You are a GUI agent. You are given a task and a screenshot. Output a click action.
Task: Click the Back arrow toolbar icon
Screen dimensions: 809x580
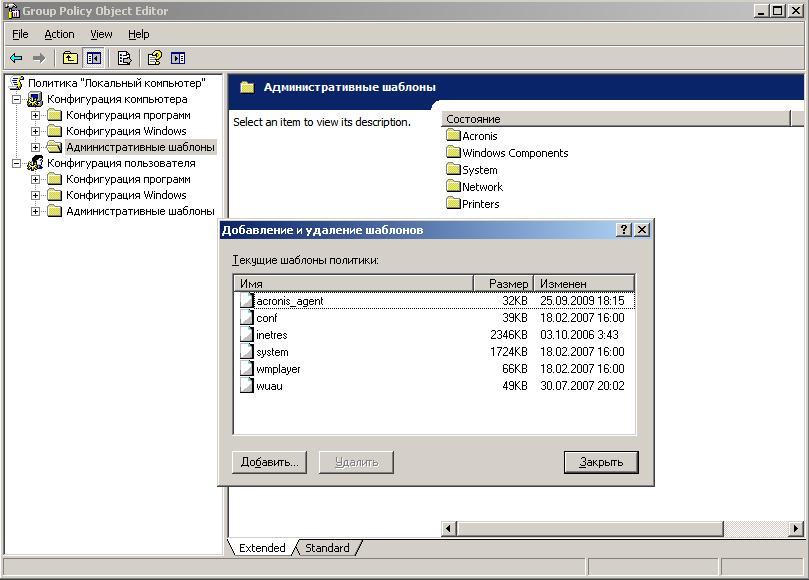point(16,58)
